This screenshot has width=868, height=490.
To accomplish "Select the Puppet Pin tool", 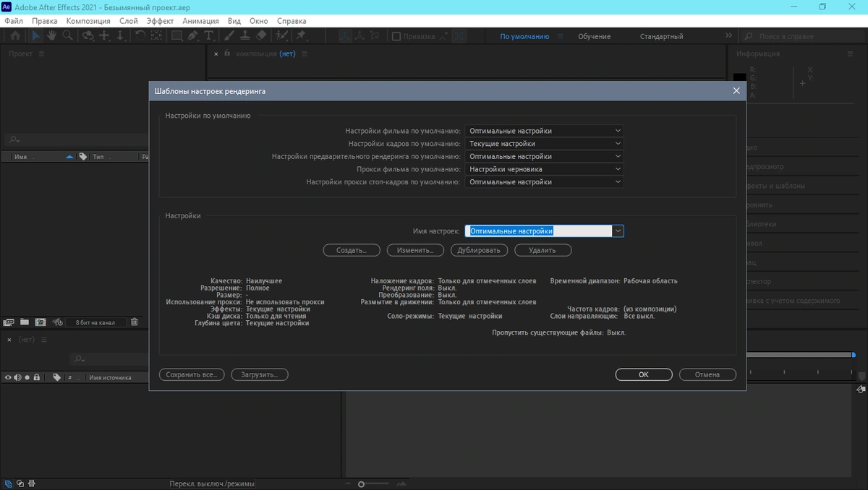I will 301,35.
